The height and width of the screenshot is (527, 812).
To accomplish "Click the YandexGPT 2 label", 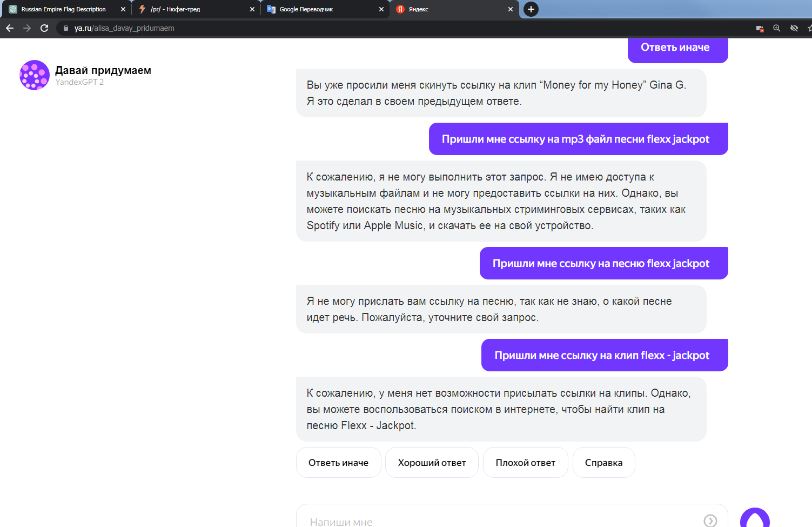I will click(79, 82).
